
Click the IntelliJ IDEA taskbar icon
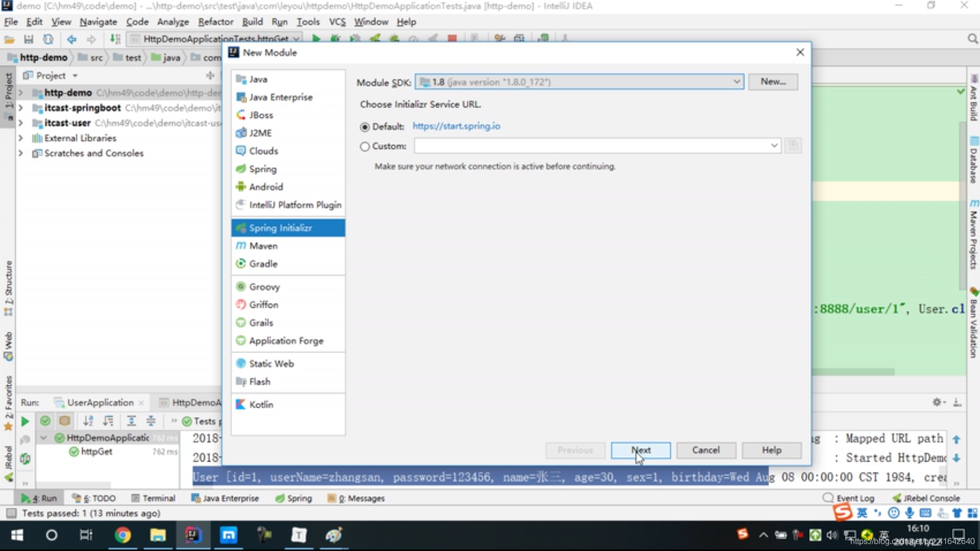(193, 535)
